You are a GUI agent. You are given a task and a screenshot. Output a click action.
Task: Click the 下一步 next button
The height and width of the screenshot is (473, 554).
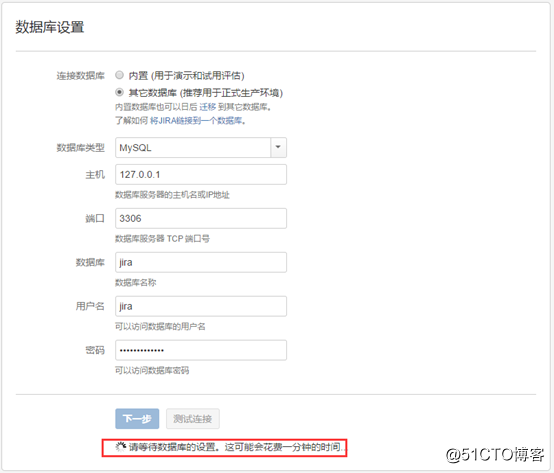click(x=137, y=419)
